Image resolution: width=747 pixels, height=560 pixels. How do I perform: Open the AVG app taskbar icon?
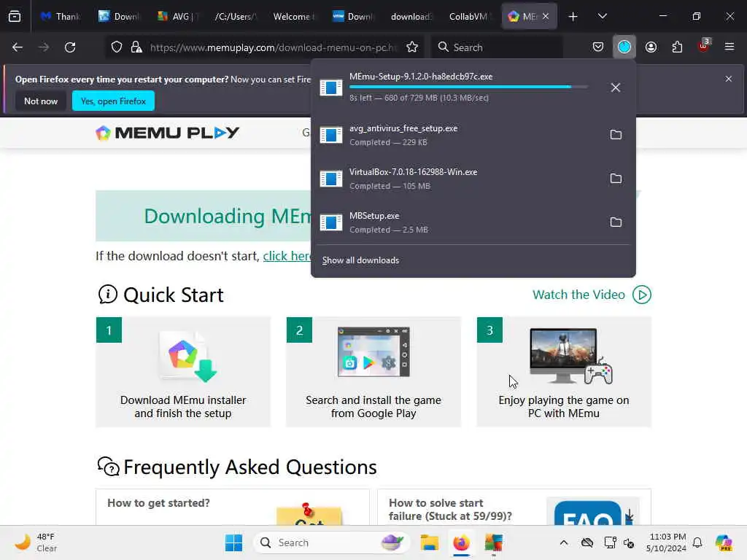click(494, 542)
